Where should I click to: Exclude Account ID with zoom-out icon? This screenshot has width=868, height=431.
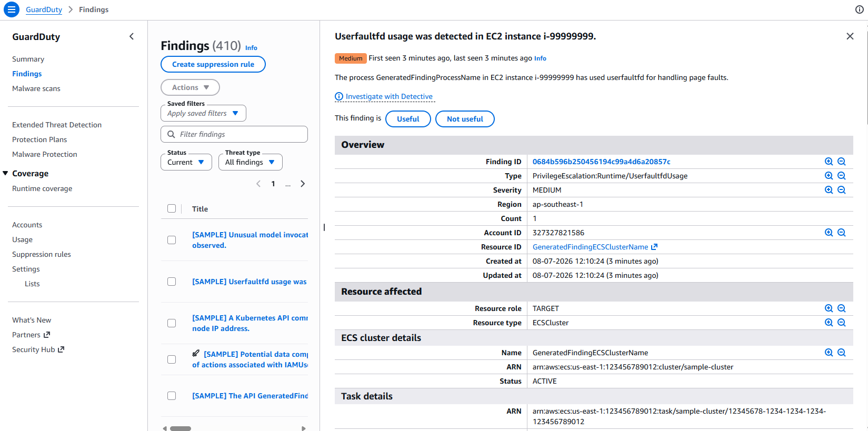(x=842, y=233)
